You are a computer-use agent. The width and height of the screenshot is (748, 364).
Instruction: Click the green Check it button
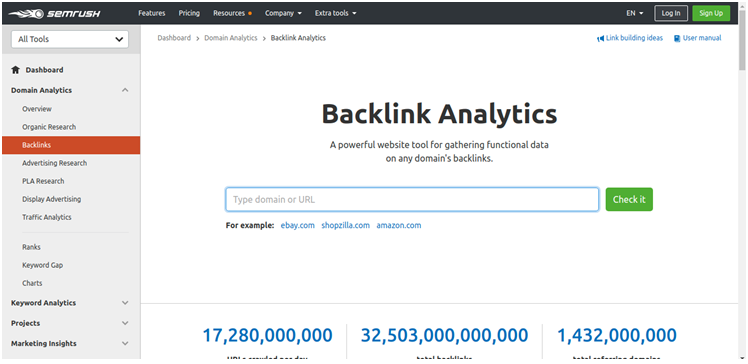(629, 199)
